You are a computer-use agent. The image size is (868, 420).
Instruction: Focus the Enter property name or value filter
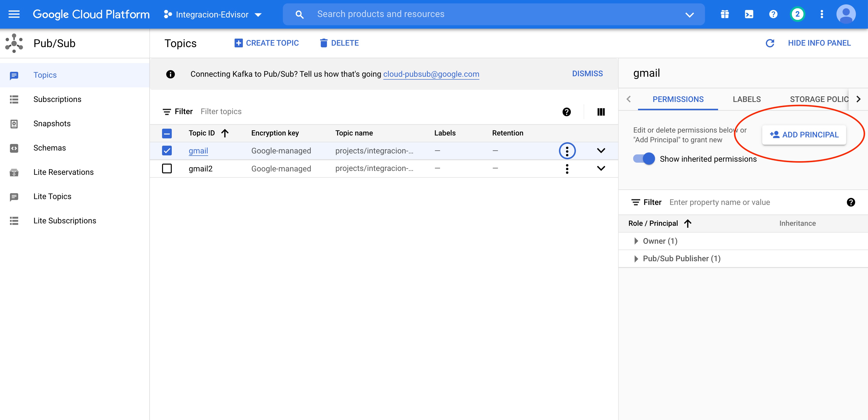755,202
